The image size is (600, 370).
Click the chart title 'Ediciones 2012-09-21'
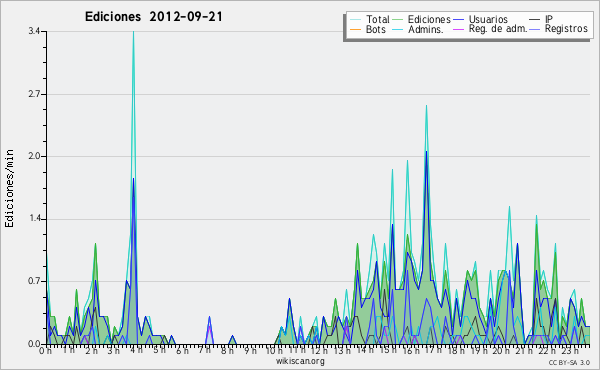[153, 17]
